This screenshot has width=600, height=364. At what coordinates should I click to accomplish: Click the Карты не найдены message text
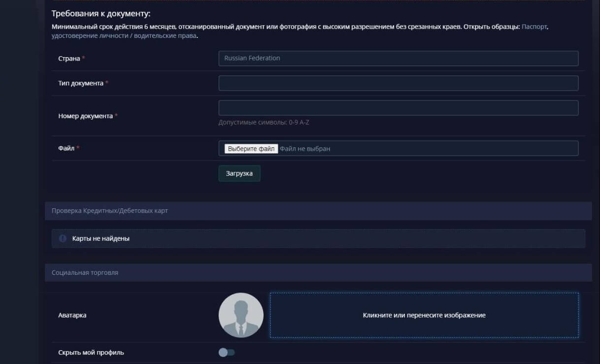click(x=101, y=238)
